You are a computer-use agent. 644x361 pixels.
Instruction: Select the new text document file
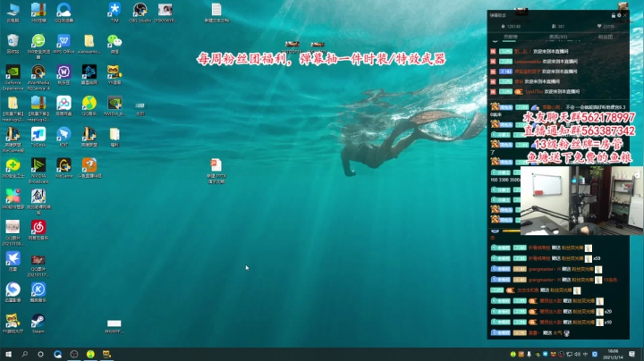[216, 13]
